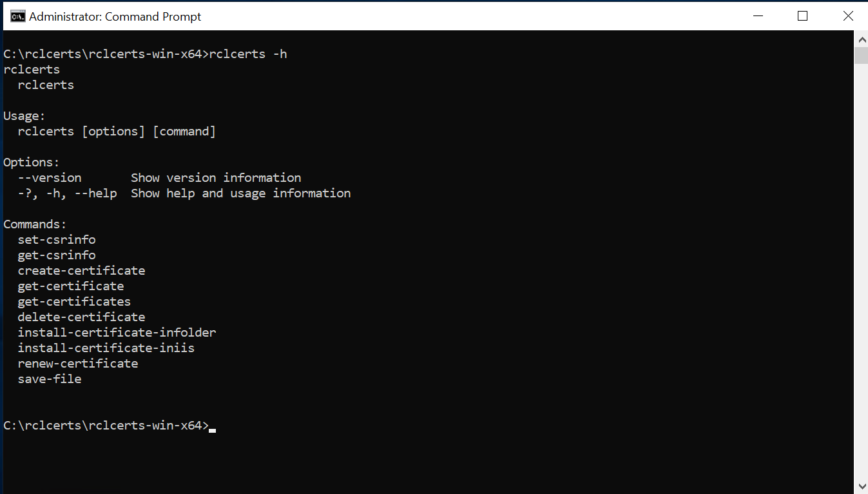Click the get-certificates command line
This screenshot has height=494, width=868.
pyautogui.click(x=74, y=302)
